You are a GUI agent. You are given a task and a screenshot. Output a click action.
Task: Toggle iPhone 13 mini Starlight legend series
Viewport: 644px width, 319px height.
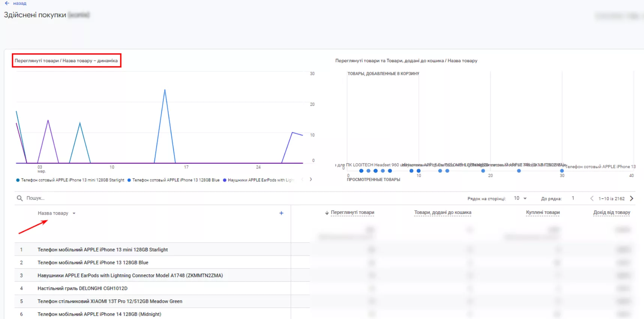[x=70, y=180]
